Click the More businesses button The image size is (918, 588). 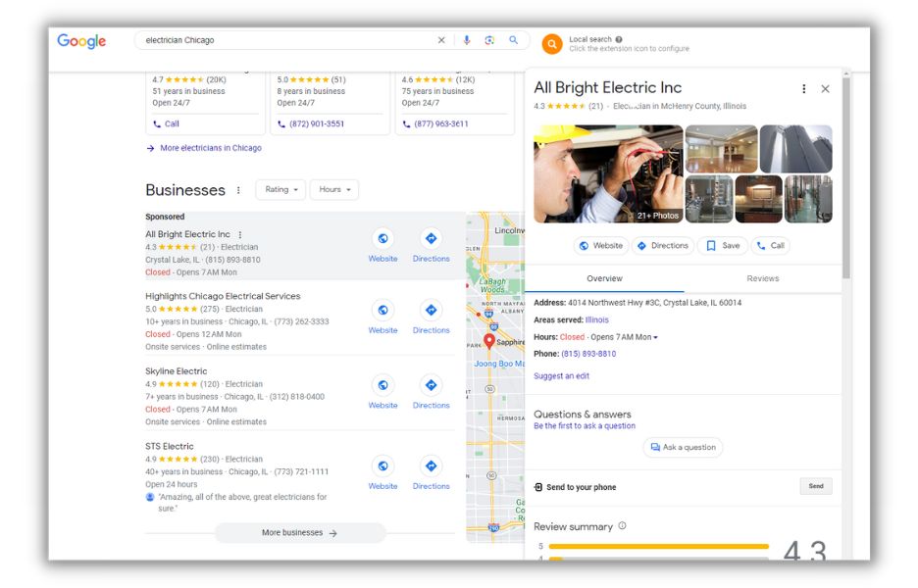300,533
